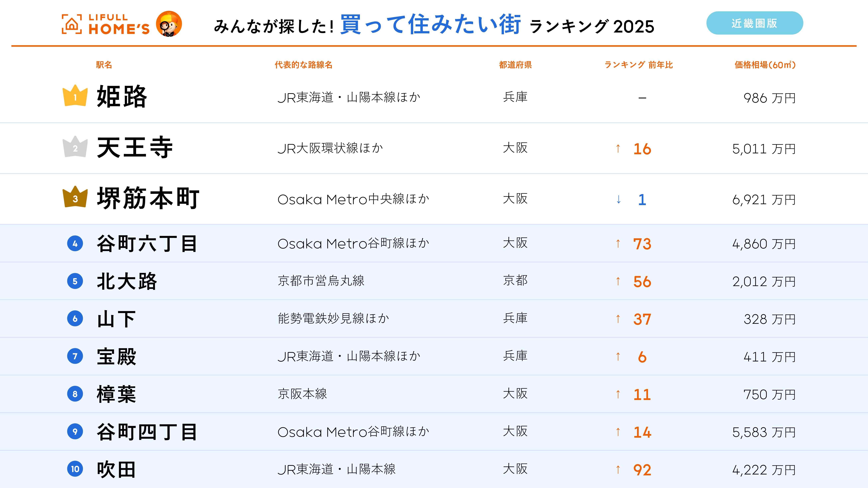This screenshot has height=488, width=868.
Task: Click the 近畿圏版 pill button
Action: (x=754, y=23)
